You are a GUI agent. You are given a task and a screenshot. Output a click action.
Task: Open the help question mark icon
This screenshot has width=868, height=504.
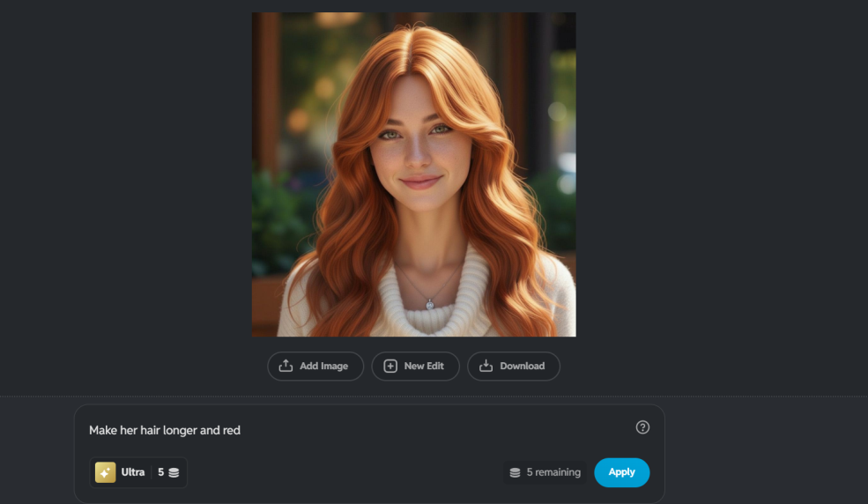(642, 427)
